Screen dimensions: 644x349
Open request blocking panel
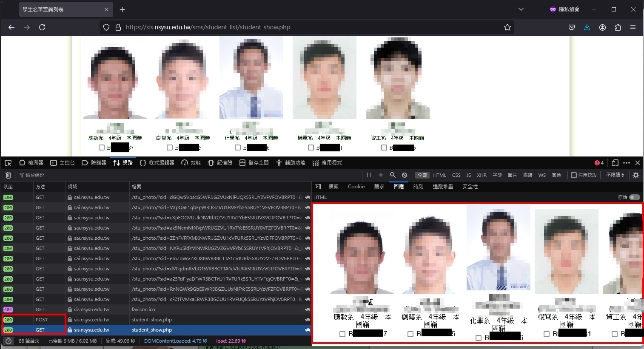click(405, 175)
